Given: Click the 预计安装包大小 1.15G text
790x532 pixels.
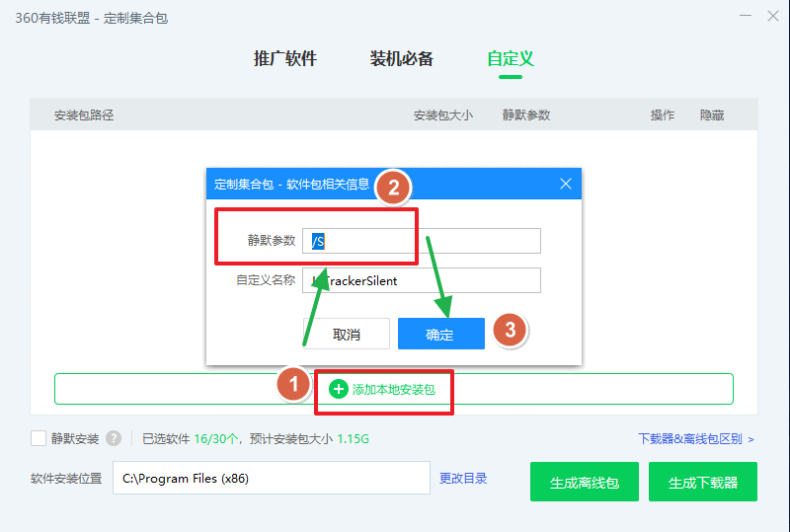Looking at the screenshot, I should pyautogui.click(x=309, y=439).
